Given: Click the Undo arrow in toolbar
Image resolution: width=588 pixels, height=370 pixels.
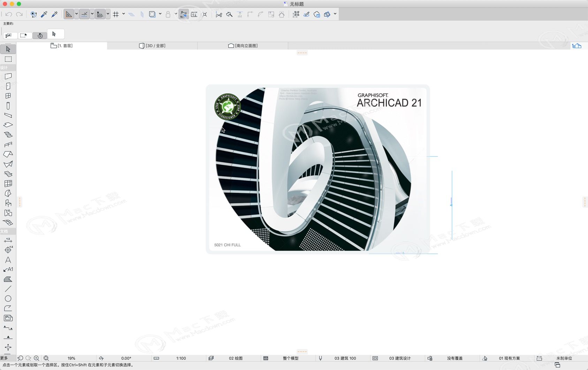Looking at the screenshot, I should (9, 14).
